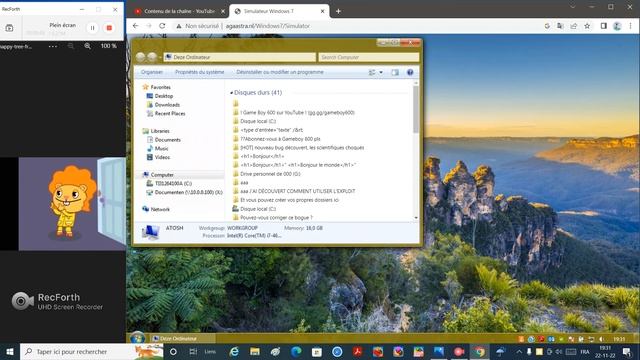Click the simulated Windows 7 Start orb

(x=137, y=338)
